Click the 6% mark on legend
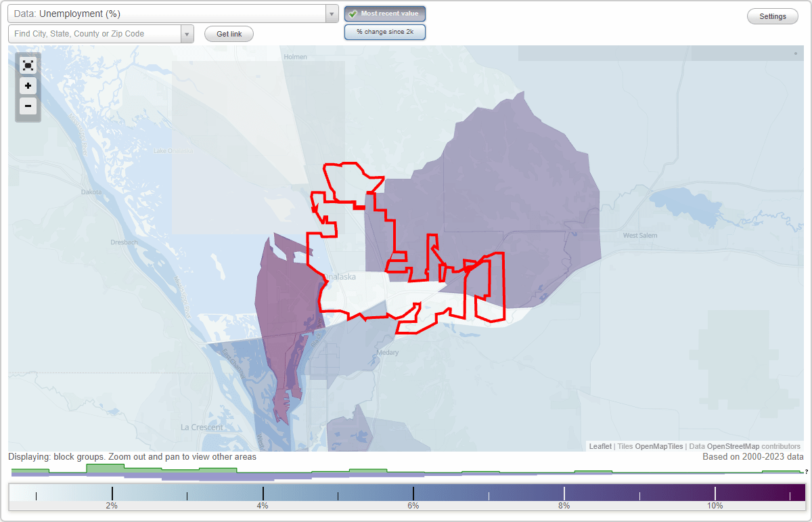Viewport: 812px width, 522px height. 413,506
